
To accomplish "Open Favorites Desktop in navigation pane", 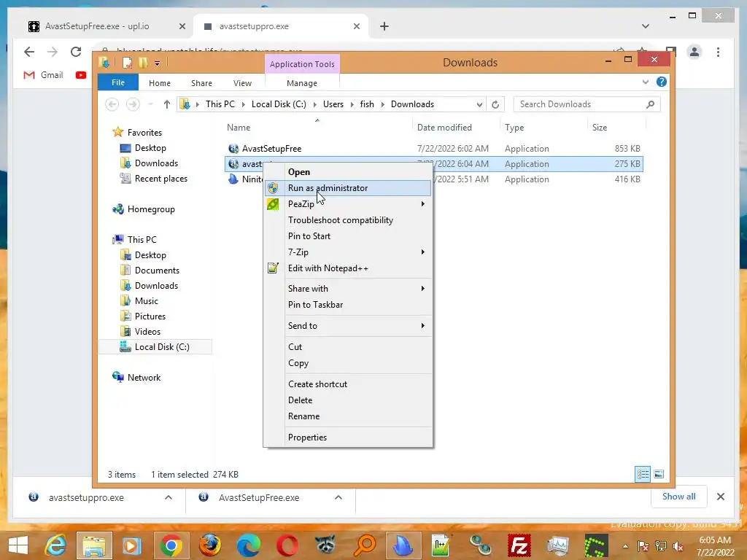I will (150, 148).
